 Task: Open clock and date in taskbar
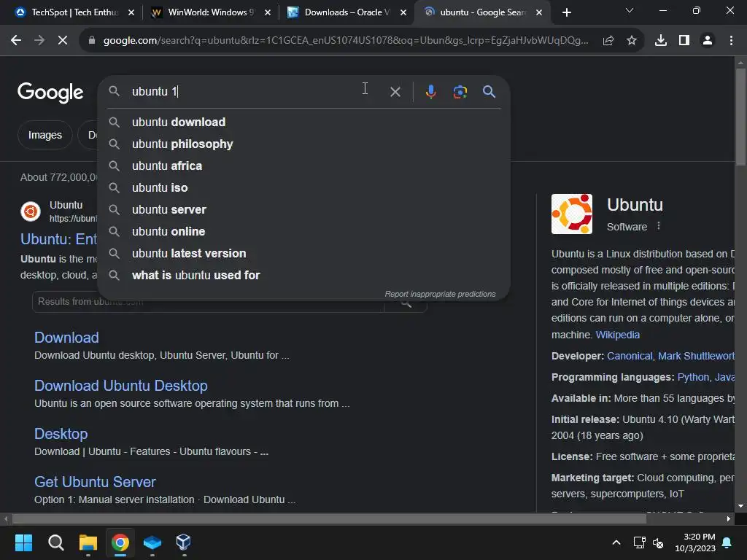[x=695, y=542]
